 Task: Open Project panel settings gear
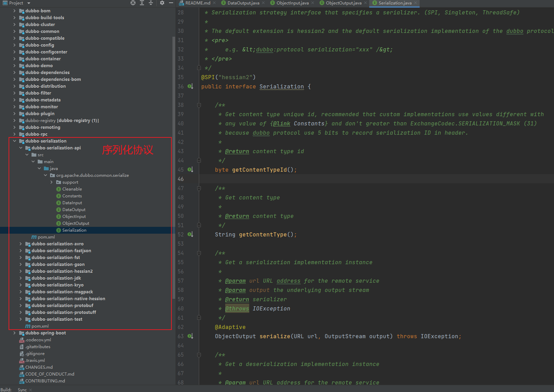[x=162, y=3]
